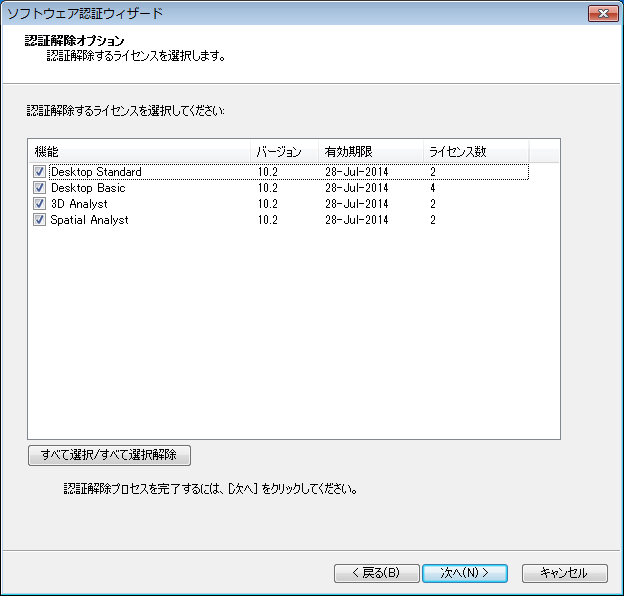This screenshot has height=596, width=624.
Task: Click the 28-Jul-2014 date in Spatial Analyst row
Action: coord(357,220)
